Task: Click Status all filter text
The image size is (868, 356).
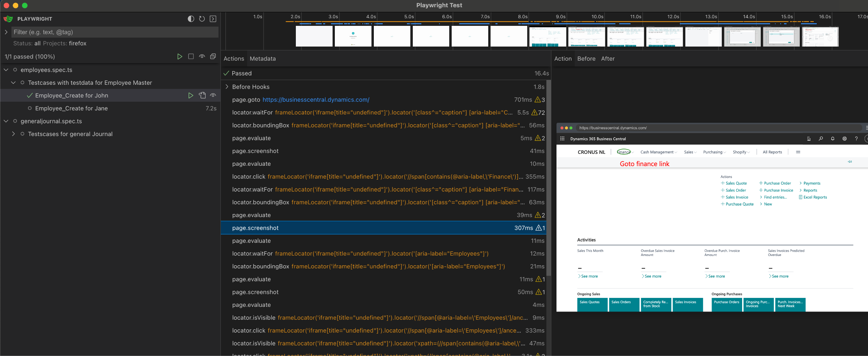Action: [x=27, y=43]
